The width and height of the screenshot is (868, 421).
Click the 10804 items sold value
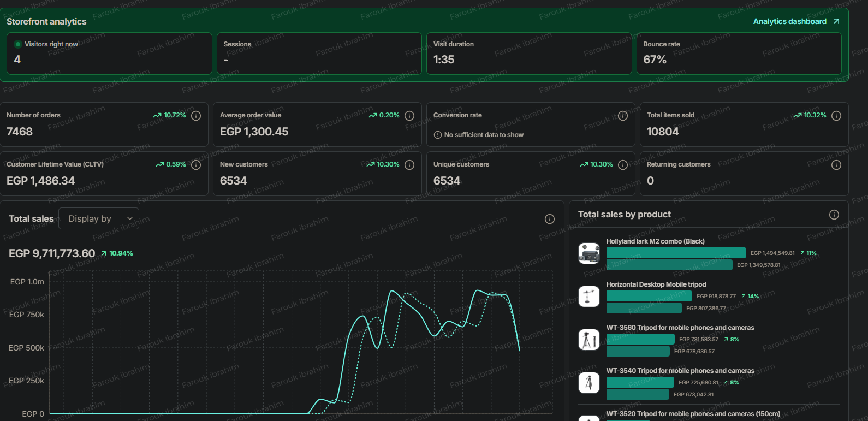tap(663, 132)
